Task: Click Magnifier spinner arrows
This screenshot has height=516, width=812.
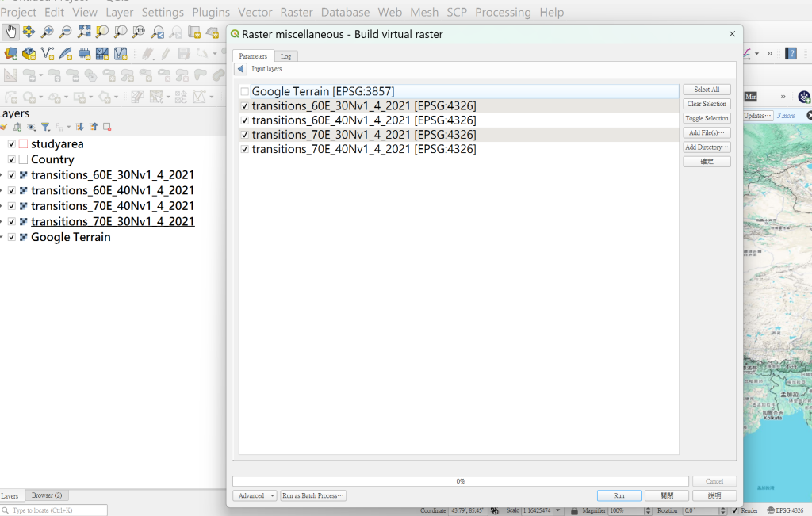Action: pos(648,510)
